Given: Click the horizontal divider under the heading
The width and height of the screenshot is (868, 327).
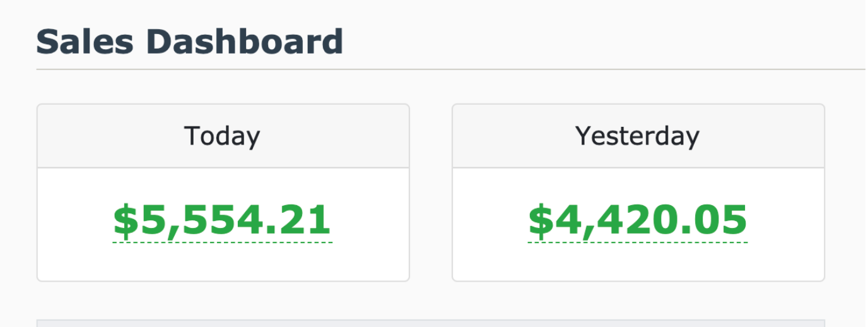Looking at the screenshot, I should pos(442,69).
